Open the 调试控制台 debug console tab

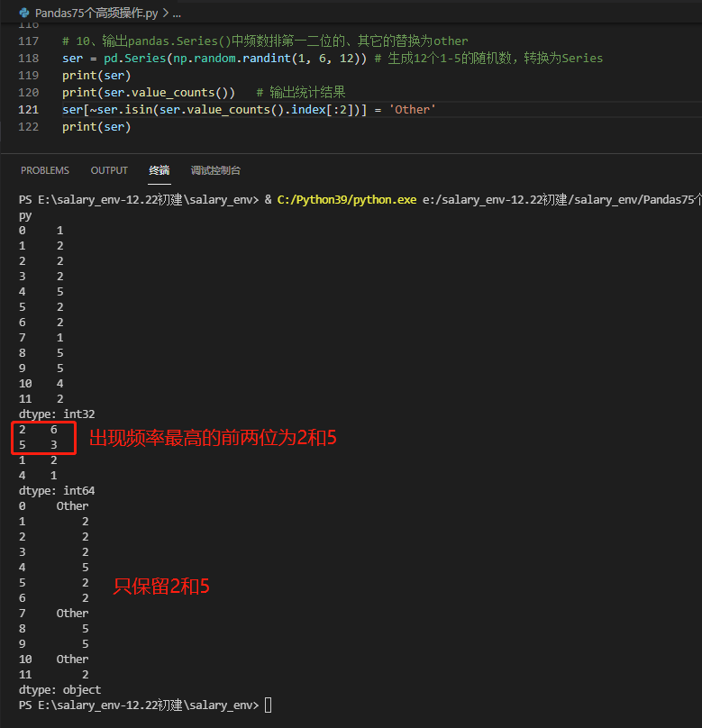click(x=215, y=170)
